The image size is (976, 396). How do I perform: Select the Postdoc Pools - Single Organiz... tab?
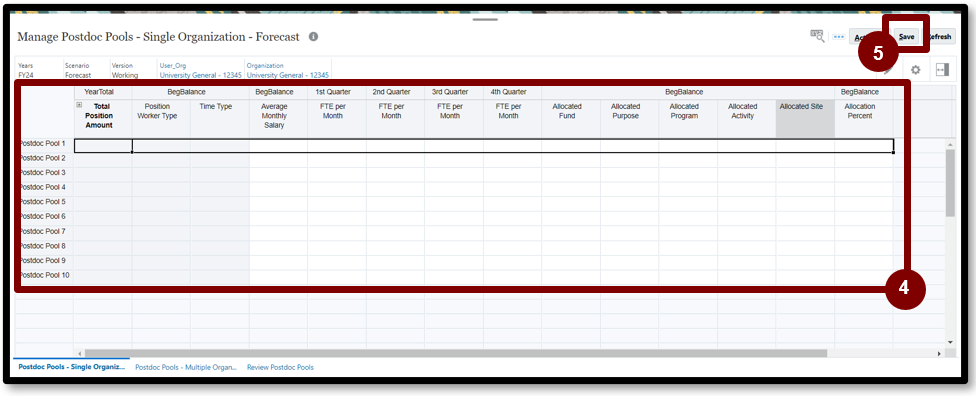coord(72,367)
